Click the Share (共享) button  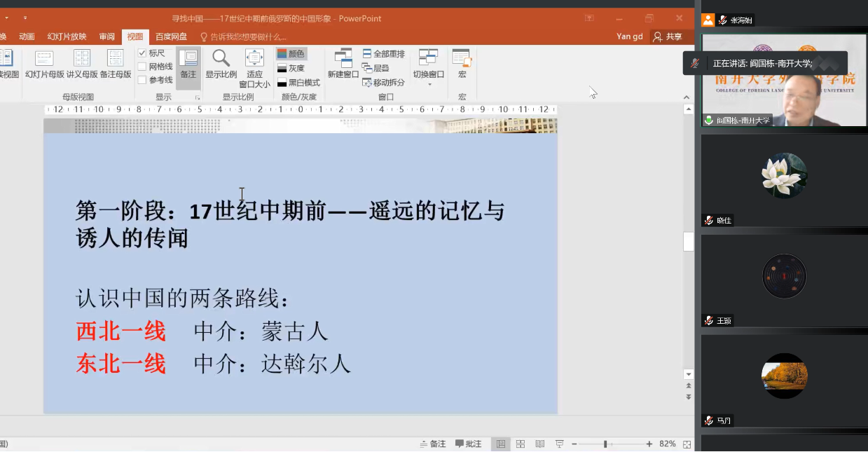(x=668, y=36)
